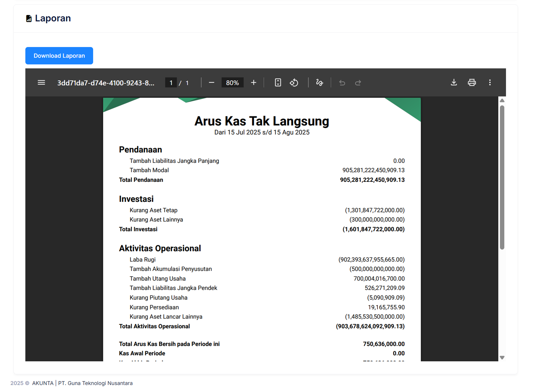533x392 pixels.
Task: Zoom out the PDF document
Action: (x=212, y=82)
